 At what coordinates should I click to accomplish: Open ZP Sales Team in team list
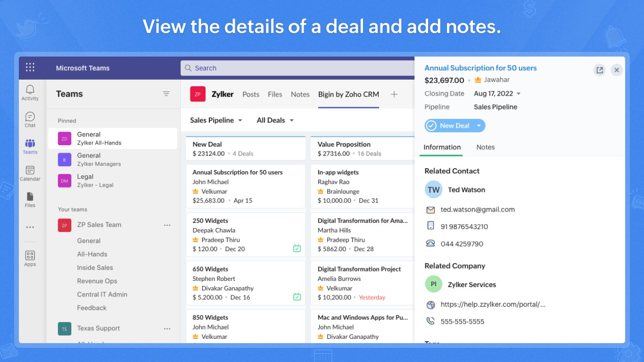pyautogui.click(x=99, y=225)
